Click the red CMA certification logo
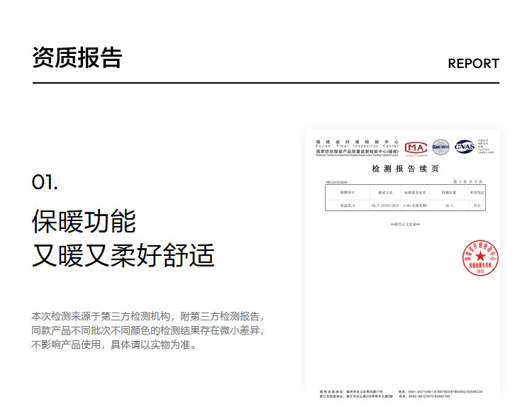Image resolution: width=532 pixels, height=416 pixels. point(416,147)
